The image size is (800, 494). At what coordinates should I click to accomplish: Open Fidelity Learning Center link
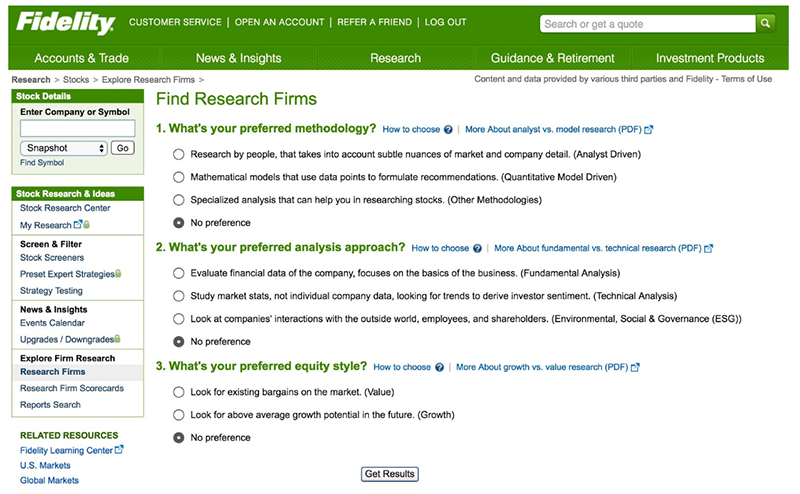66,451
